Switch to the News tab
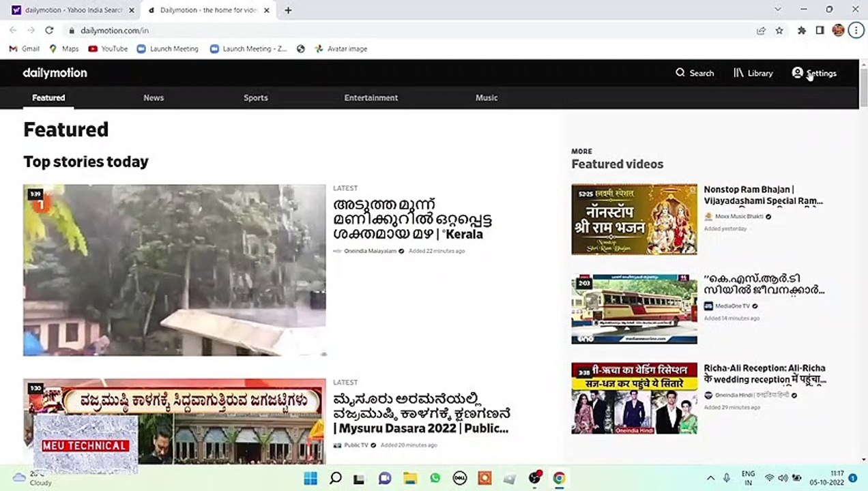868x491 pixels. 154,98
